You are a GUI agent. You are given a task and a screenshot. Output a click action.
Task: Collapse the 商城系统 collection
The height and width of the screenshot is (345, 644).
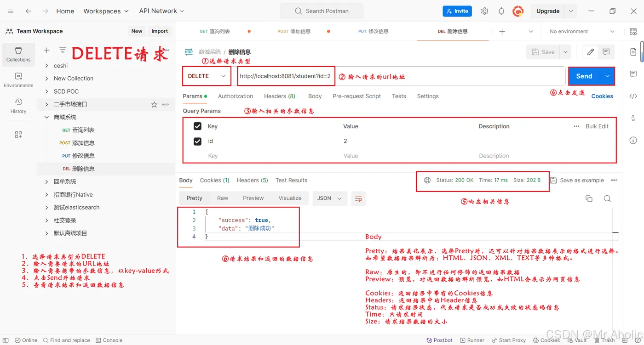(46, 117)
